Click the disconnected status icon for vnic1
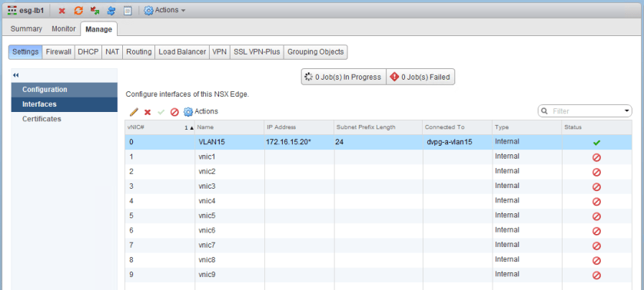Screen dimensions: 644x290 click(597, 157)
